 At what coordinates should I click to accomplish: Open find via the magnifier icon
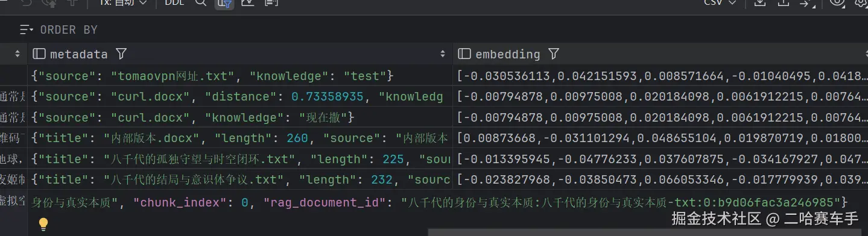[201, 3]
